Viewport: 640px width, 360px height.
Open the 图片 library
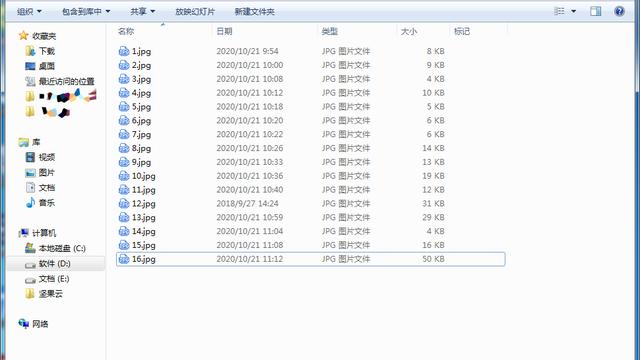point(47,173)
